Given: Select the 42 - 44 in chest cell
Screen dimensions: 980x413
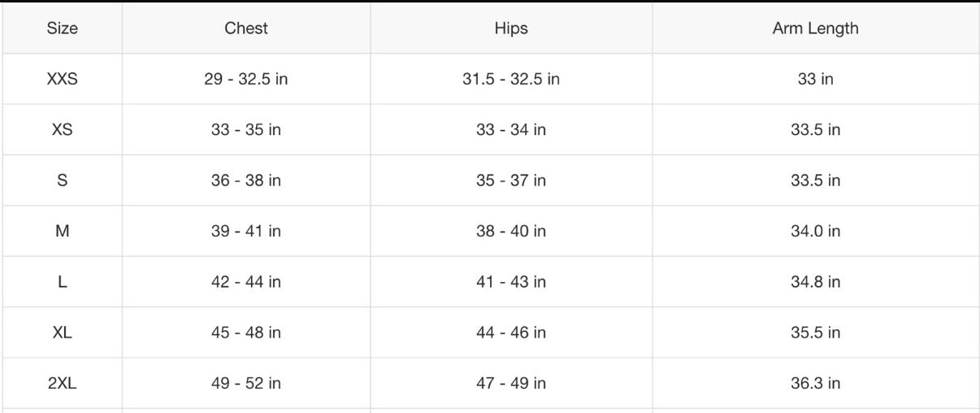Looking at the screenshot, I should pyautogui.click(x=246, y=282).
